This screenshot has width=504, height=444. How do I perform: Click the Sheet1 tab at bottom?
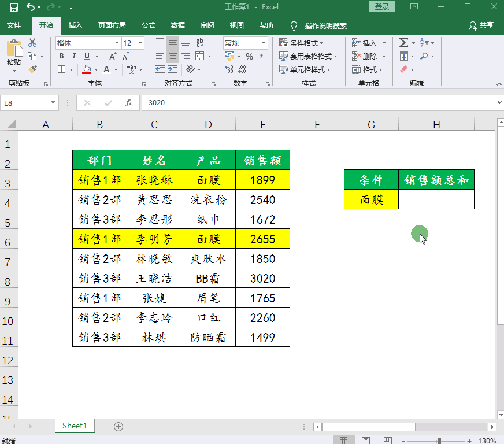(74, 425)
